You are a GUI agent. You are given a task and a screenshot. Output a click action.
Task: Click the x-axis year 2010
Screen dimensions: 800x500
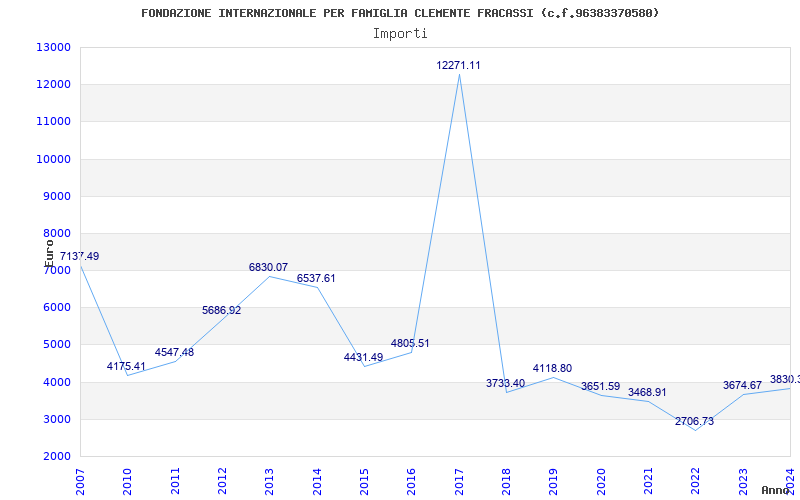click(x=128, y=482)
